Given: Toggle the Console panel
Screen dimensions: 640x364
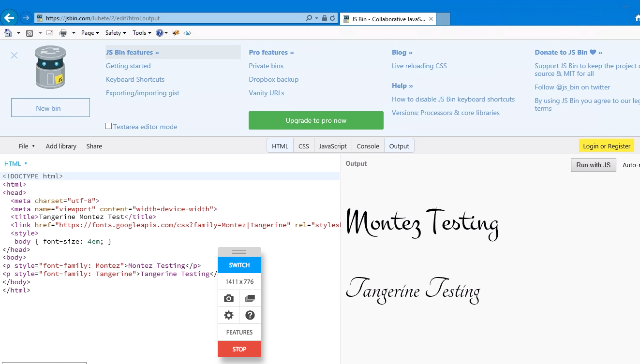Looking at the screenshot, I should click(368, 146).
